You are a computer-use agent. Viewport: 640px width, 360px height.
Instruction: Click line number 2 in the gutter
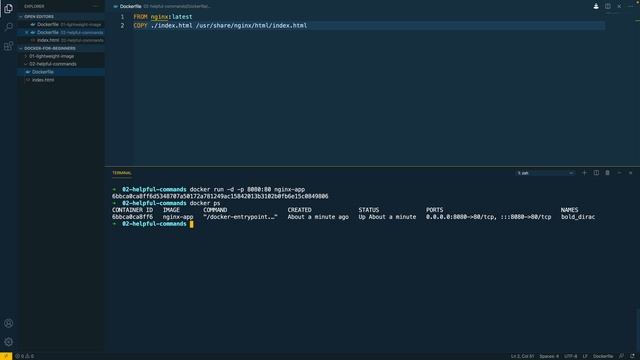tap(122, 25)
